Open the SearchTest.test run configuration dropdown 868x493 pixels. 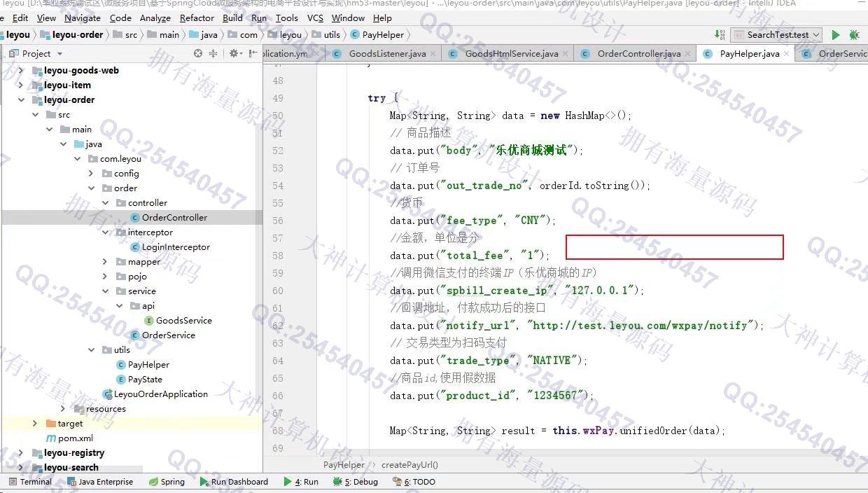point(776,34)
